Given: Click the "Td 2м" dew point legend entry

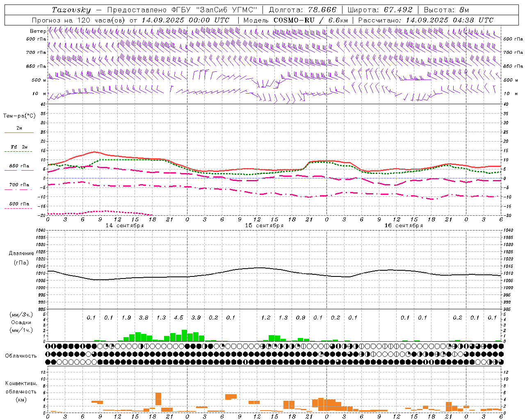Looking at the screenshot, I should (x=19, y=147).
